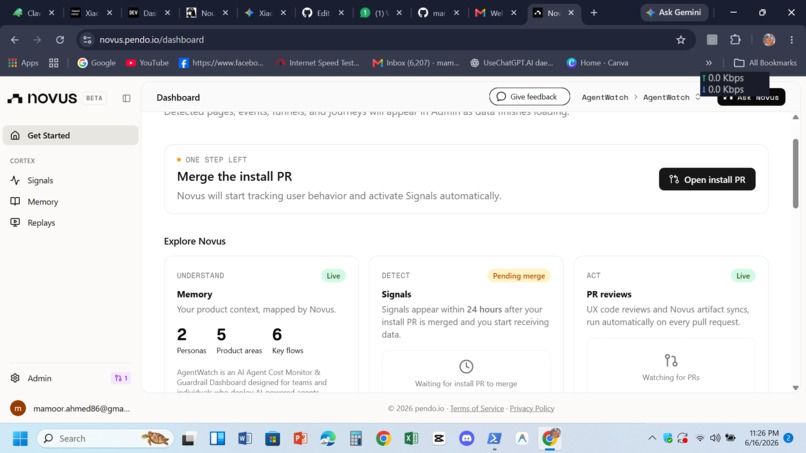Click the Give feedback button
806x453 pixels.
pos(529,97)
